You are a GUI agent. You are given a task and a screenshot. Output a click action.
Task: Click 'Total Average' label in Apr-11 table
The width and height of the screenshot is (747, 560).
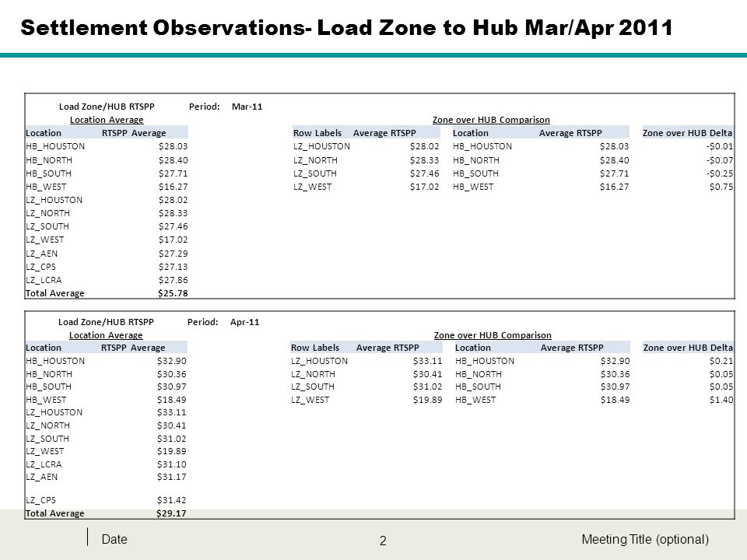click(54, 513)
